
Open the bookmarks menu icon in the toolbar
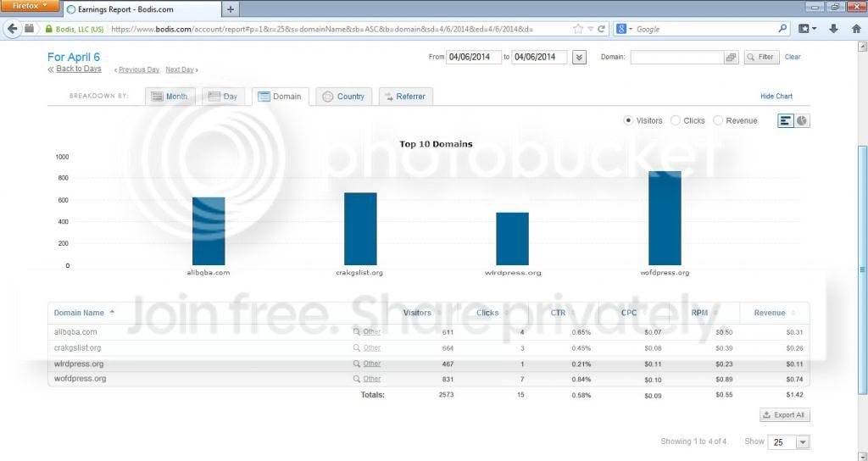(807, 29)
